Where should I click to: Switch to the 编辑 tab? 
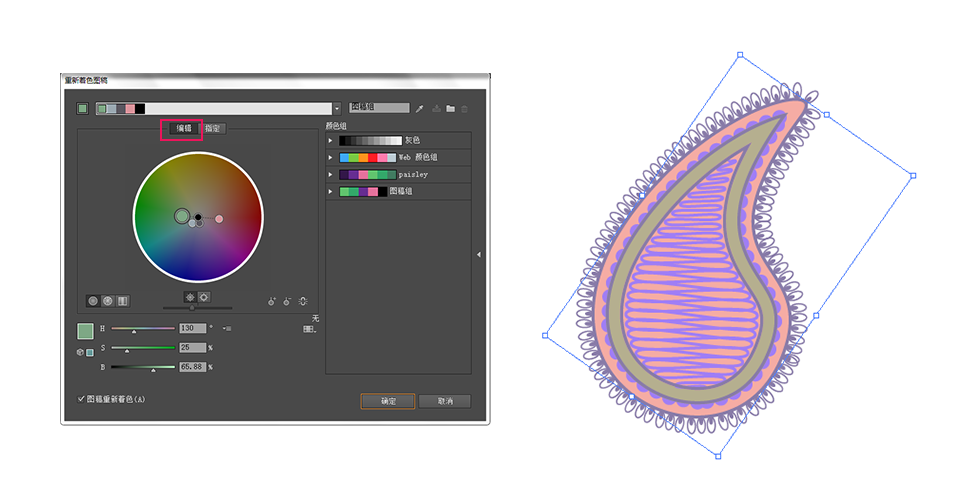(x=184, y=129)
